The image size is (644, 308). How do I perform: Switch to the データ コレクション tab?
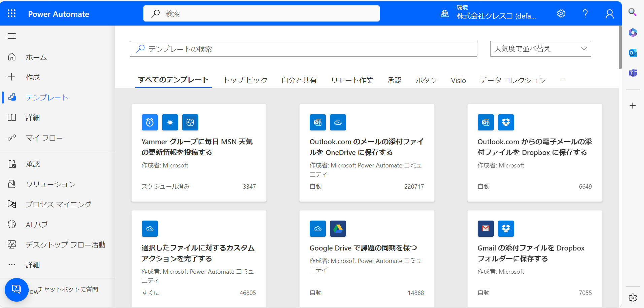pos(513,80)
